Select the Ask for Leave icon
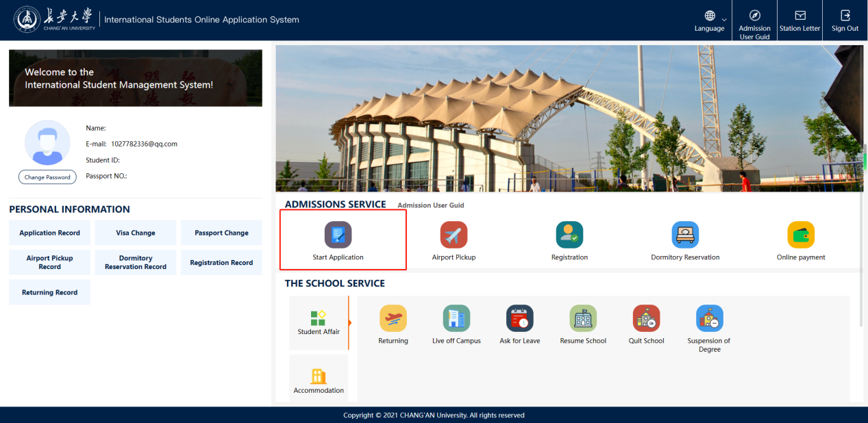Screen dimensions: 868x423 click(519, 319)
